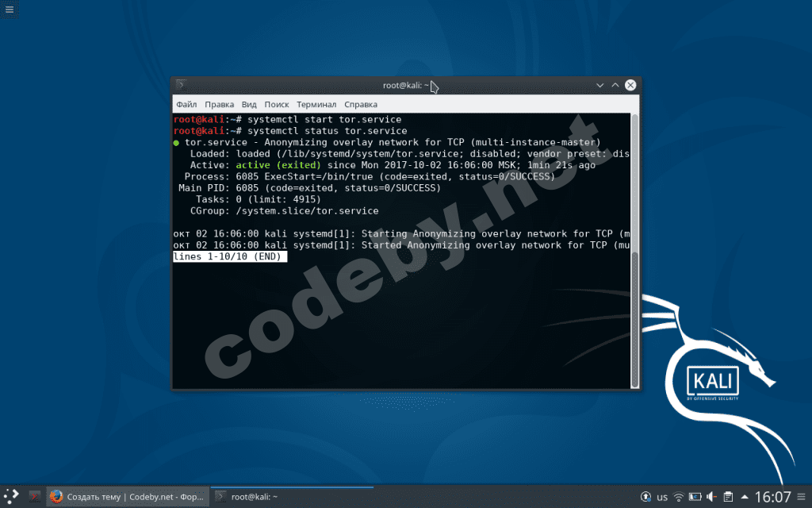Viewport: 812px width, 508px height.
Task: Click the 'active (exited)' status text
Action: pos(278,165)
